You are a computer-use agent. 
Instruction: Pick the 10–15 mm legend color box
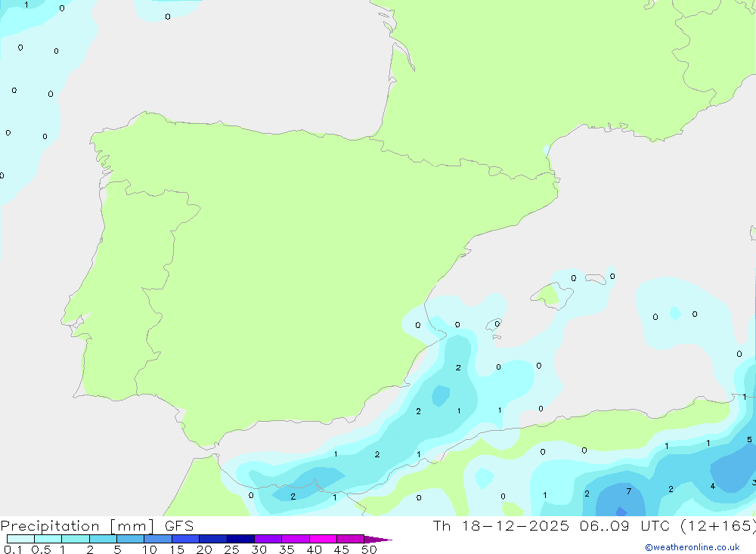click(158, 539)
